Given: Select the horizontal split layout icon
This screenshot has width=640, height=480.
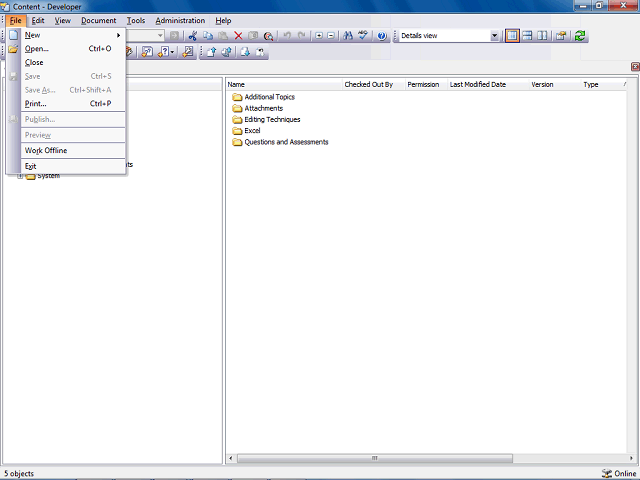Looking at the screenshot, I should pyautogui.click(x=527, y=36).
